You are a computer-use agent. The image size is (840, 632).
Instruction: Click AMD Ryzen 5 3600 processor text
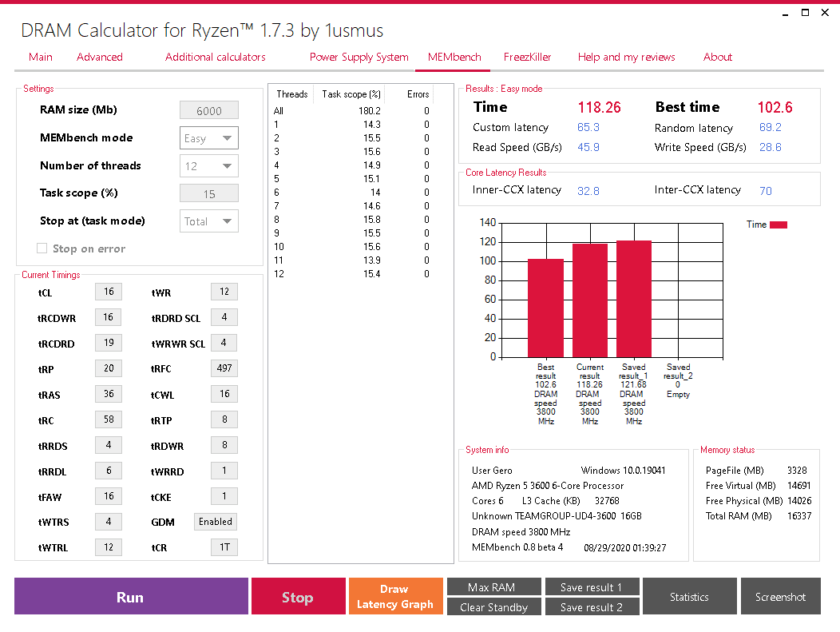pos(548,486)
